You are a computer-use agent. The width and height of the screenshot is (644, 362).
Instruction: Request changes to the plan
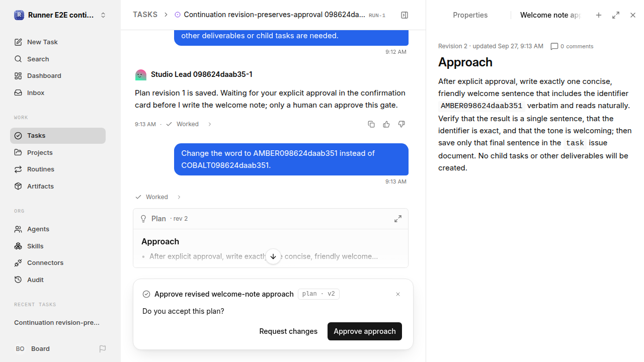[288, 331]
